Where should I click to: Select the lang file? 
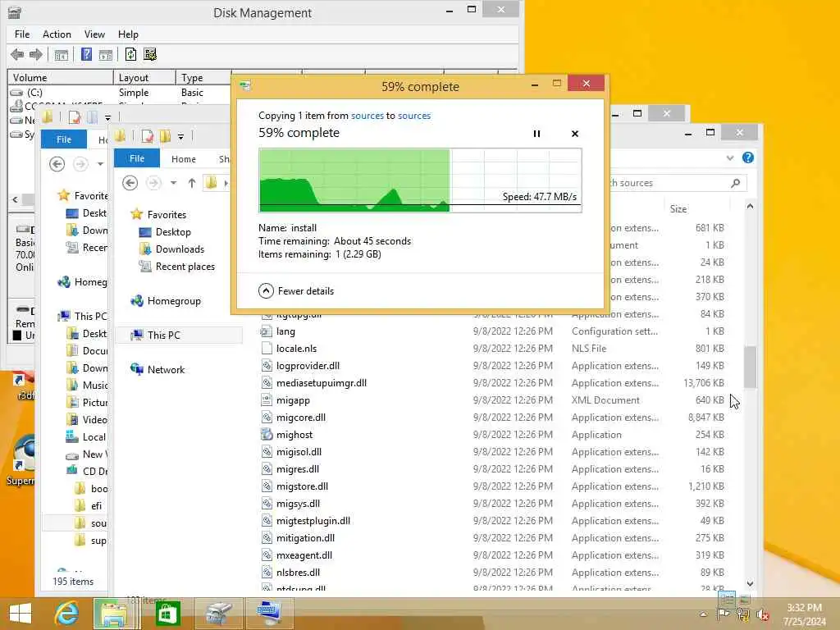[285, 331]
